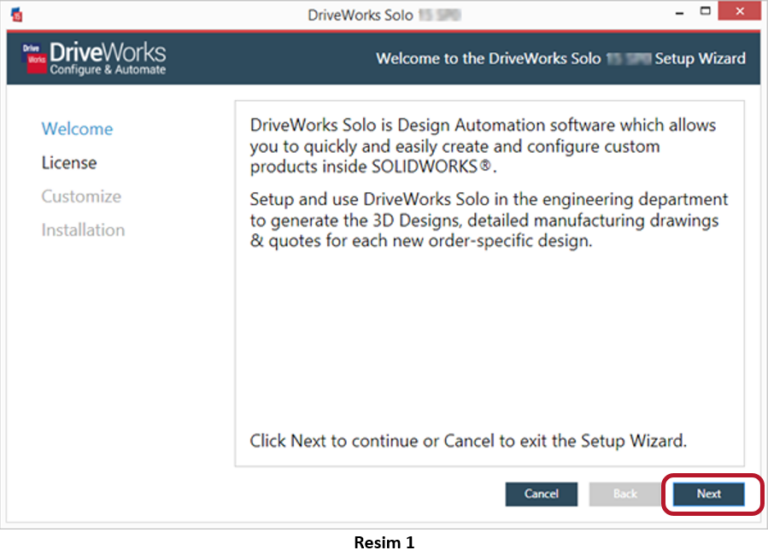
Task: Click the 'Configure & Automate' tagline
Action: (x=108, y=70)
